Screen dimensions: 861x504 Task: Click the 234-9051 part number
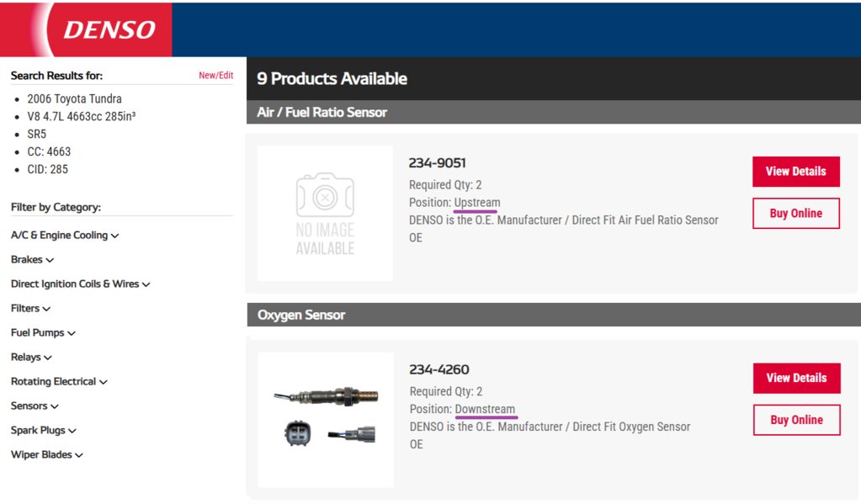(437, 163)
